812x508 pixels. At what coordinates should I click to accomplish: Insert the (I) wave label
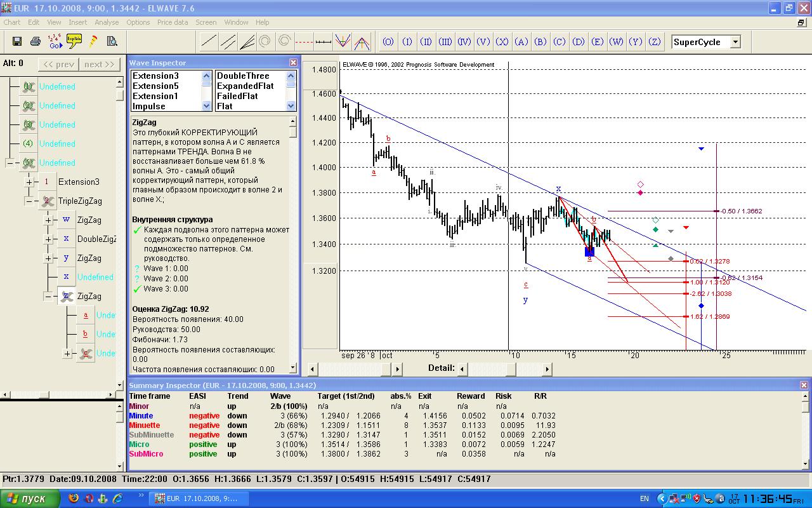407,42
